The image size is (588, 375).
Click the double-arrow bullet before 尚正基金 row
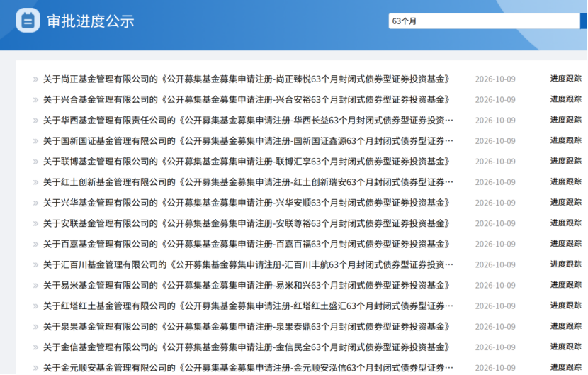click(35, 79)
